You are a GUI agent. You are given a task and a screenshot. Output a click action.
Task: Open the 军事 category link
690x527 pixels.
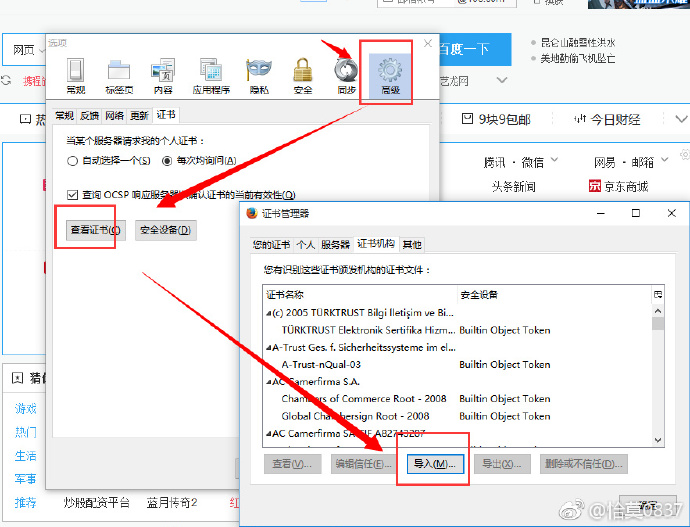[x=25, y=479]
